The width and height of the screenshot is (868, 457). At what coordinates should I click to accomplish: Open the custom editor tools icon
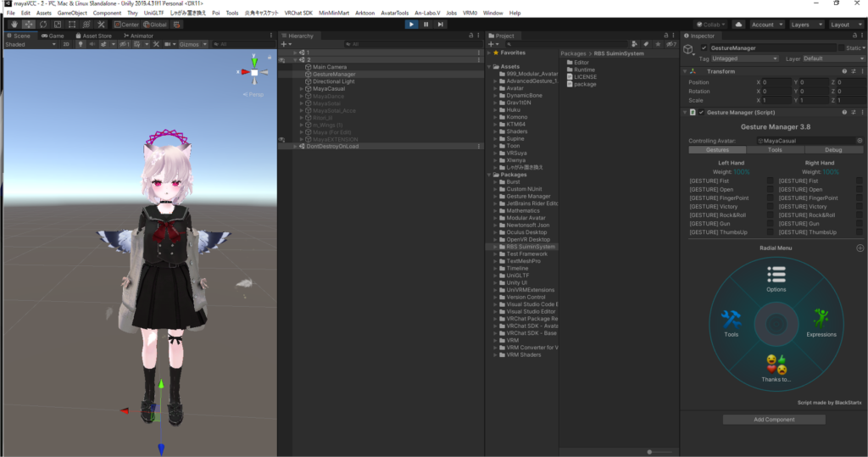point(101,25)
